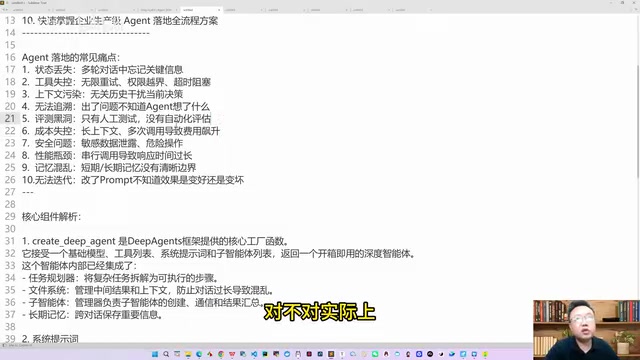
Task: Click line '- 子智能体：管理器负责子智能体的创建'
Action: tap(143, 302)
